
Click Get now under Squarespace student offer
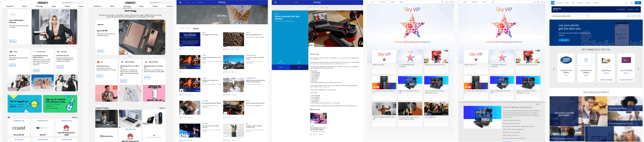[x=60, y=67]
